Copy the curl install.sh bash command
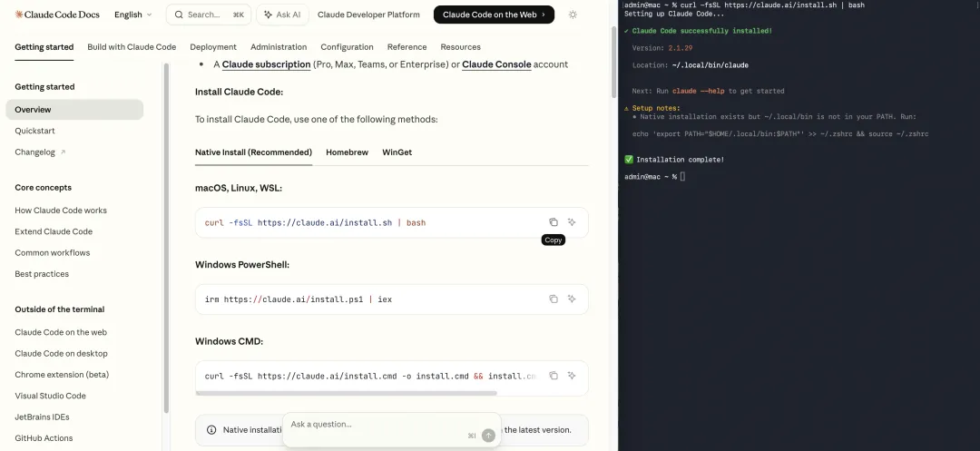 pos(554,222)
